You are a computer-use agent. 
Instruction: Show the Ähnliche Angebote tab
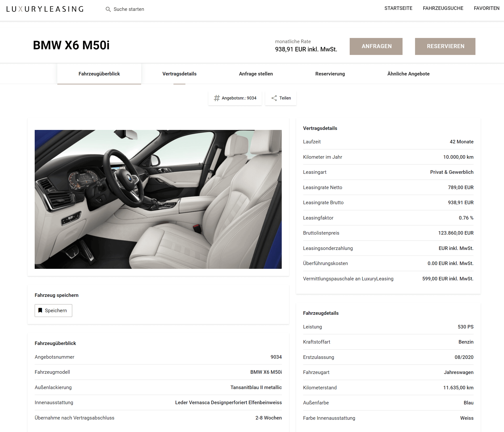click(408, 74)
